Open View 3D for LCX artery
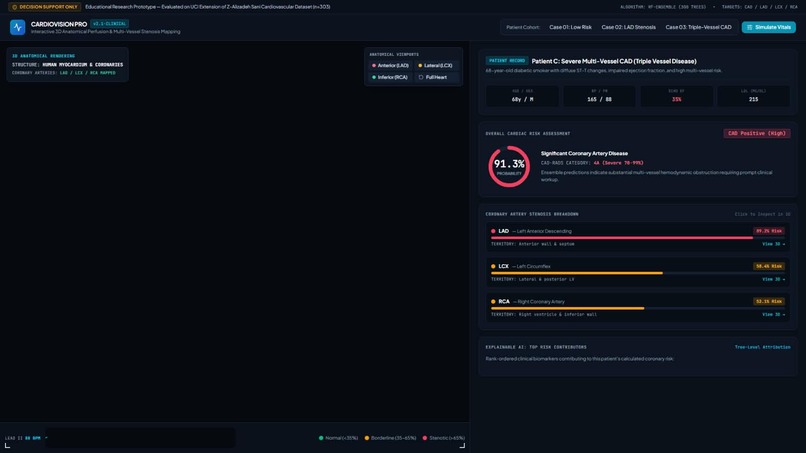The width and height of the screenshot is (806, 453). point(773,279)
